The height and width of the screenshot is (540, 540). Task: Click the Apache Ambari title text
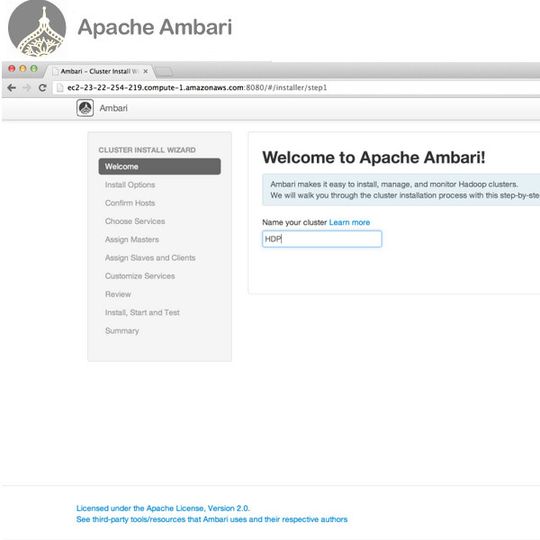tap(155, 27)
